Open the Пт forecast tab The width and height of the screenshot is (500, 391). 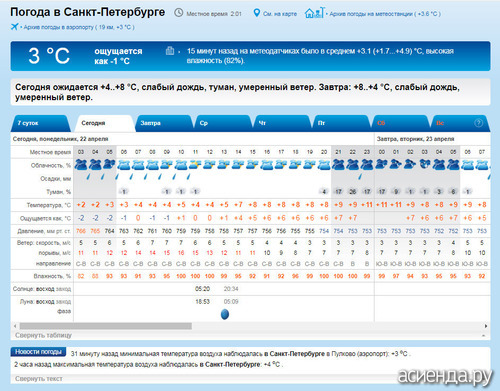pos(341,123)
